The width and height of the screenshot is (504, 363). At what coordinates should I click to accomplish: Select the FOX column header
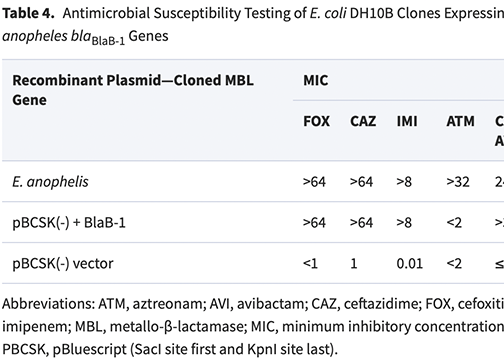[316, 121]
